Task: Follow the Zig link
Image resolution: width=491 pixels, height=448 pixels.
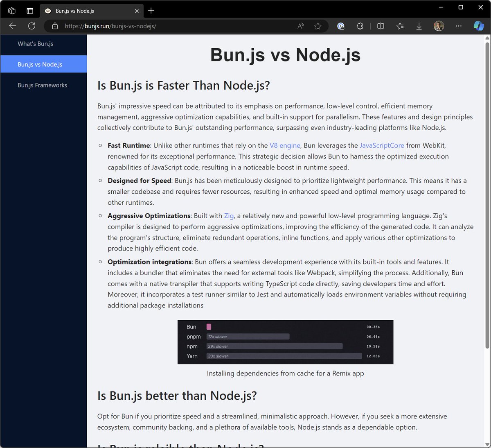Action: (229, 216)
